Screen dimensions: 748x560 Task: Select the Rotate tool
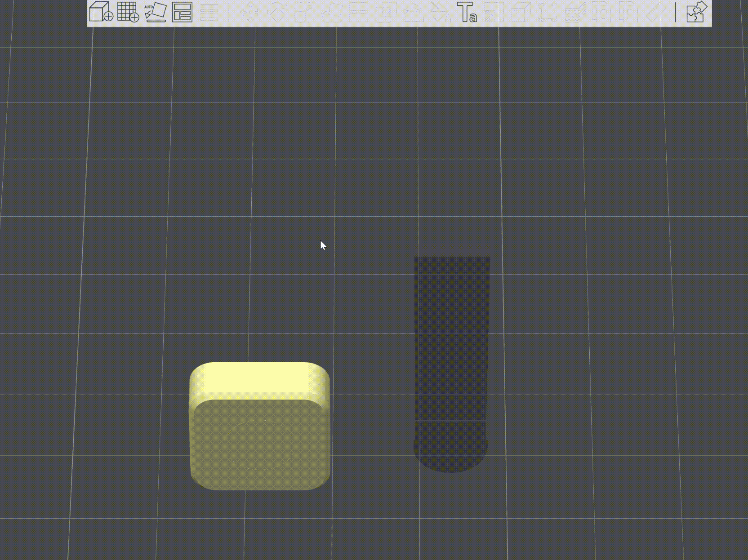point(277,12)
